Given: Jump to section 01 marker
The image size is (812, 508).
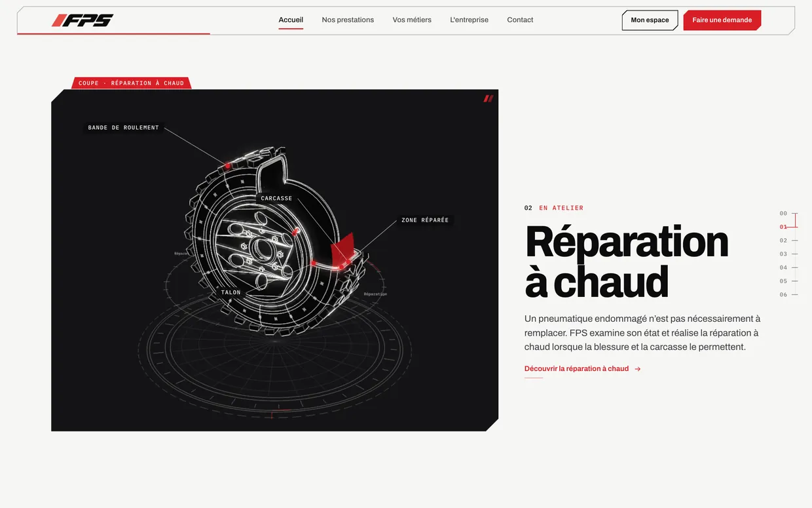Looking at the screenshot, I should pos(788,227).
